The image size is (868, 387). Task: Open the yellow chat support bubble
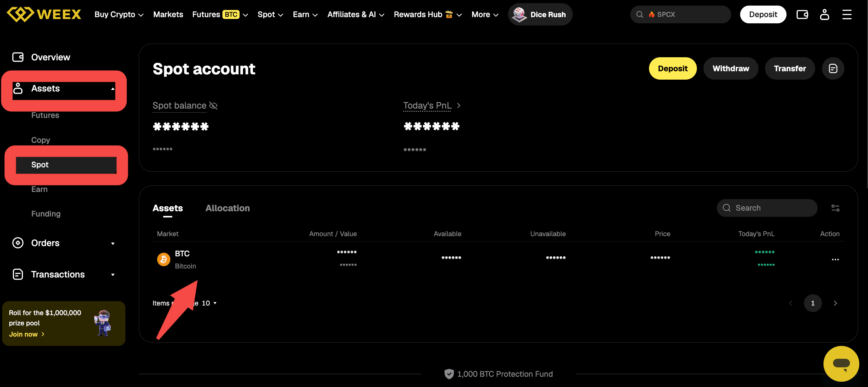tap(841, 364)
